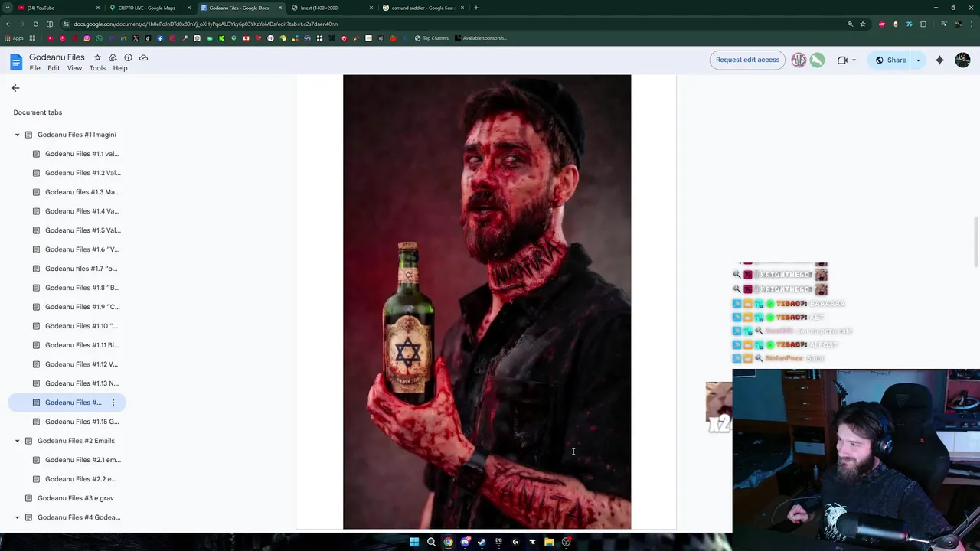The height and width of the screenshot is (551, 980).
Task: Collapse the document tabs panel with back arrow
Action: coord(15,88)
